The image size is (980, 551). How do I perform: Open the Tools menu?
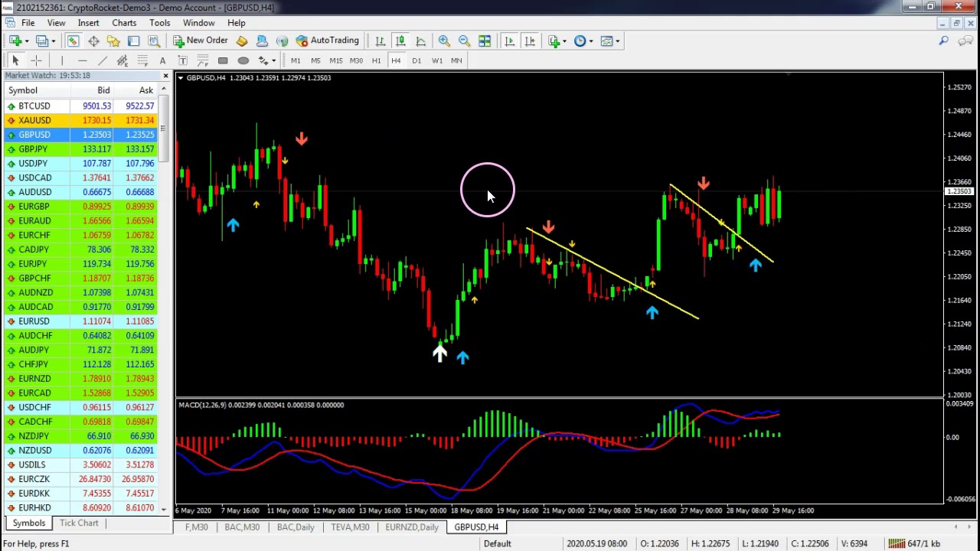coord(159,23)
